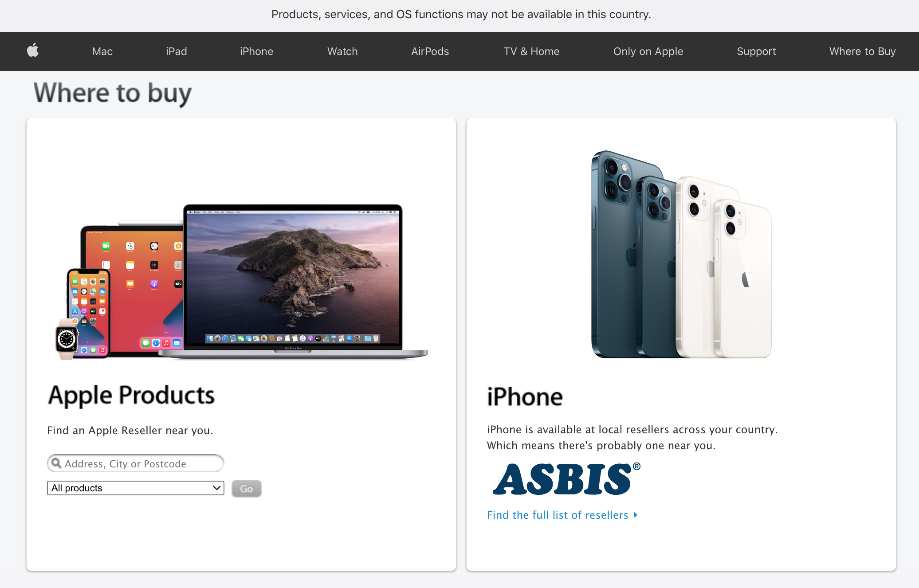Image resolution: width=919 pixels, height=588 pixels.
Task: Visit the Support page
Action: [757, 51]
